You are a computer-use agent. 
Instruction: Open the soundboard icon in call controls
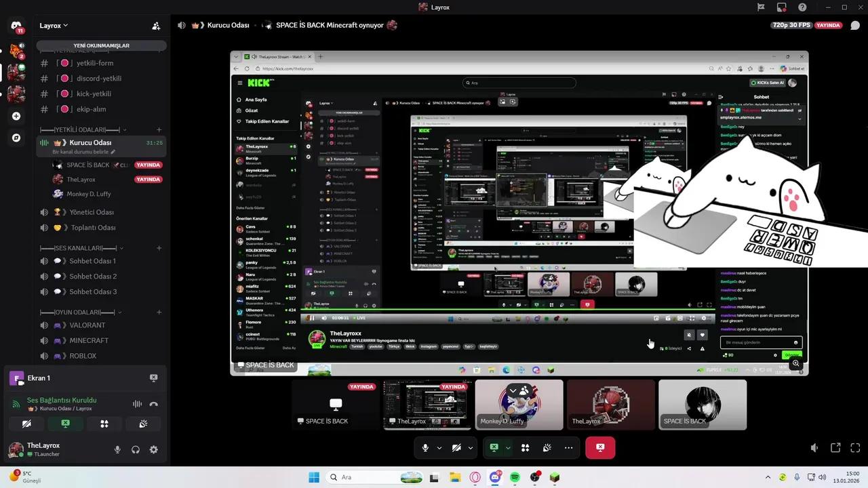(547, 447)
